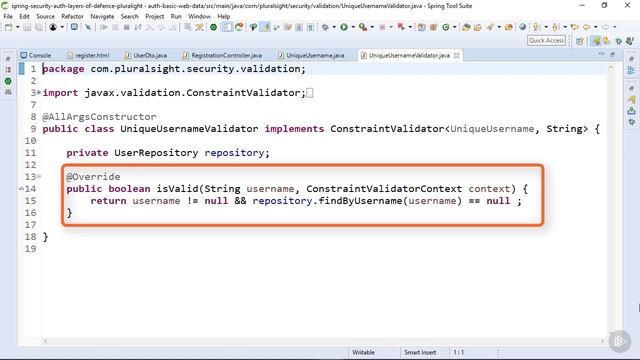This screenshot has height=360, width=640.
Task: Click the Quick Access field
Action: (547, 40)
